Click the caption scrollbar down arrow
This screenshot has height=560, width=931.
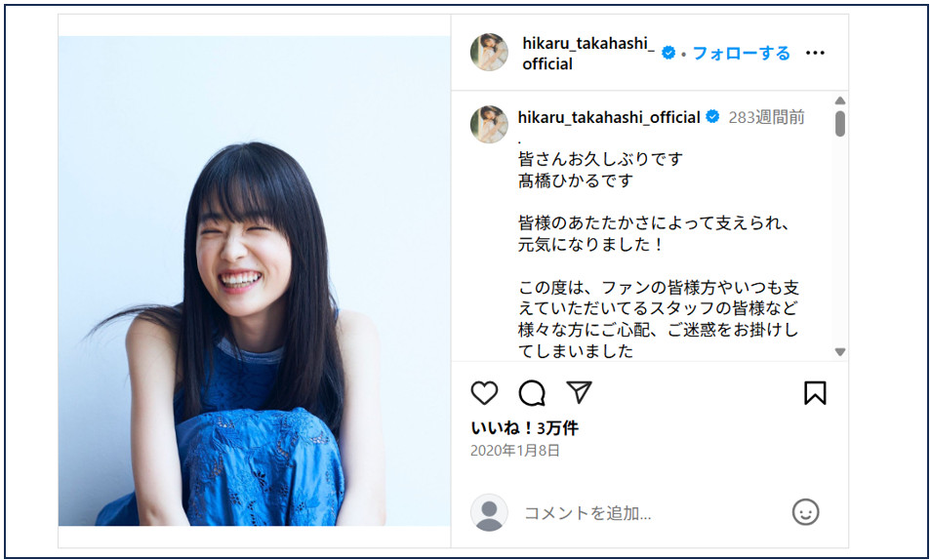(x=839, y=352)
